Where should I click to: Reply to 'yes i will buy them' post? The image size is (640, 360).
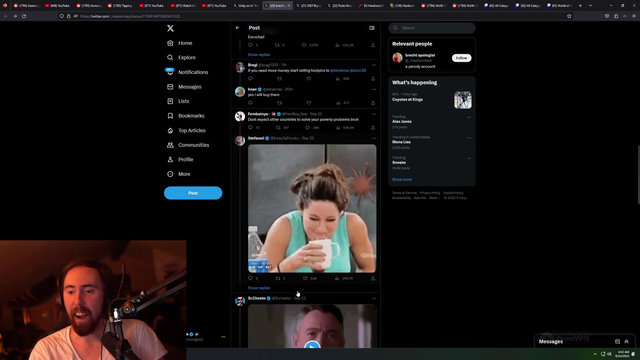pyautogui.click(x=250, y=103)
